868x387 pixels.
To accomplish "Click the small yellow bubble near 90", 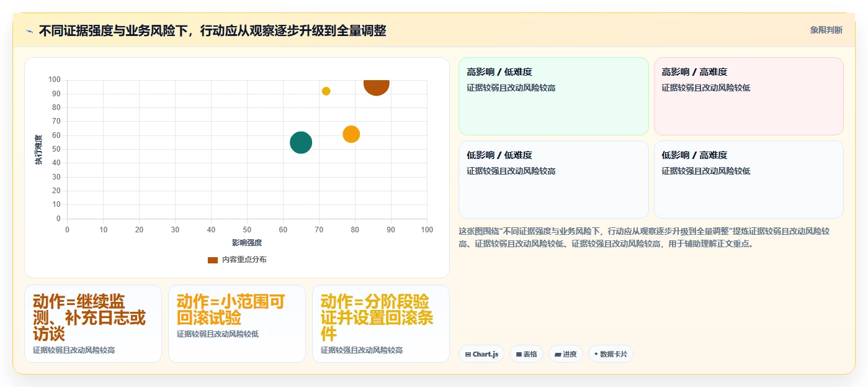I will click(326, 91).
